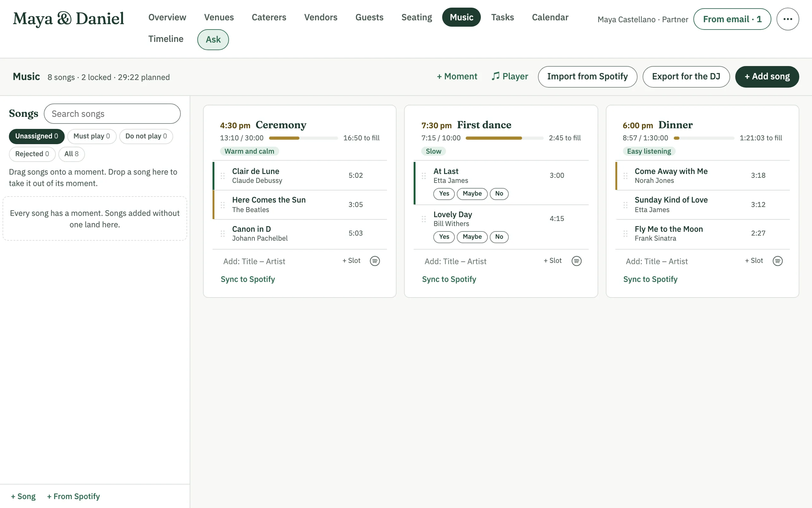Go to the Calendar tab
Image resolution: width=812 pixels, height=508 pixels.
[x=550, y=17]
